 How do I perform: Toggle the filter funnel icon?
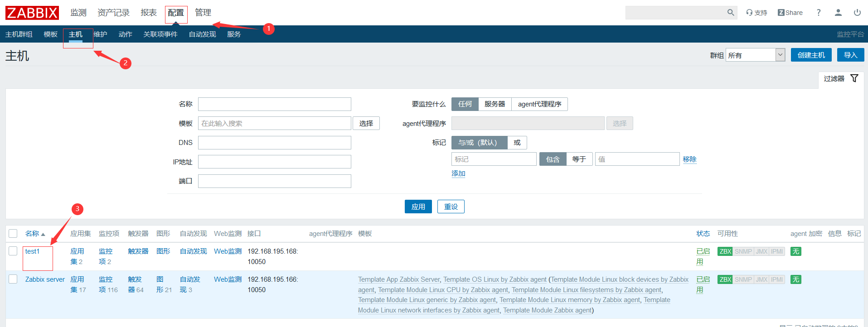(854, 78)
